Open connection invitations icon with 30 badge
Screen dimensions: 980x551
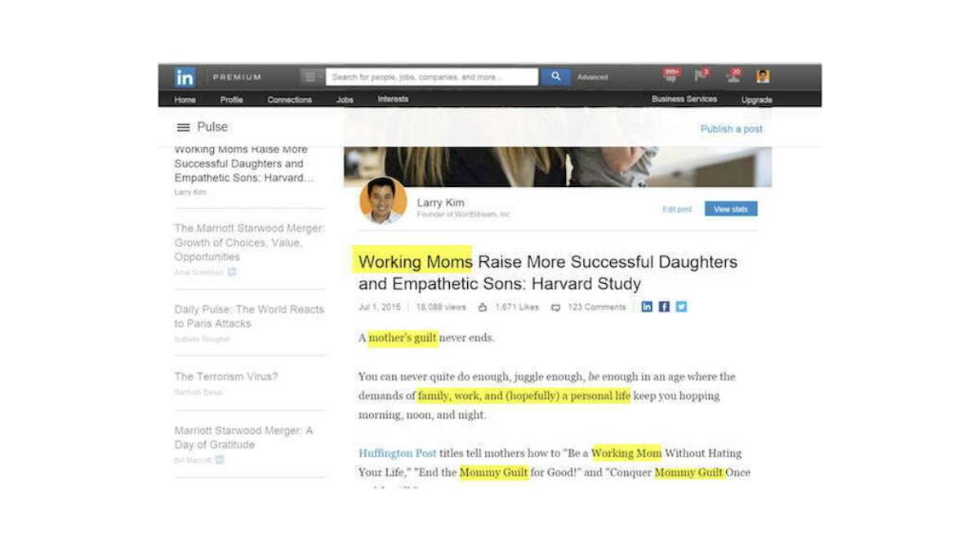731,77
